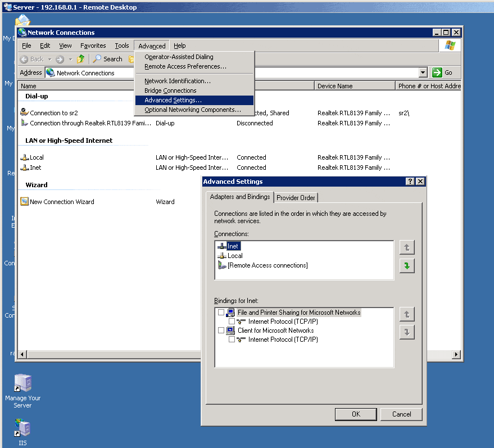Viewport: 494px width, 448px height.
Task: Click the Forward arrow icon in the toolbar
Action: click(60, 59)
